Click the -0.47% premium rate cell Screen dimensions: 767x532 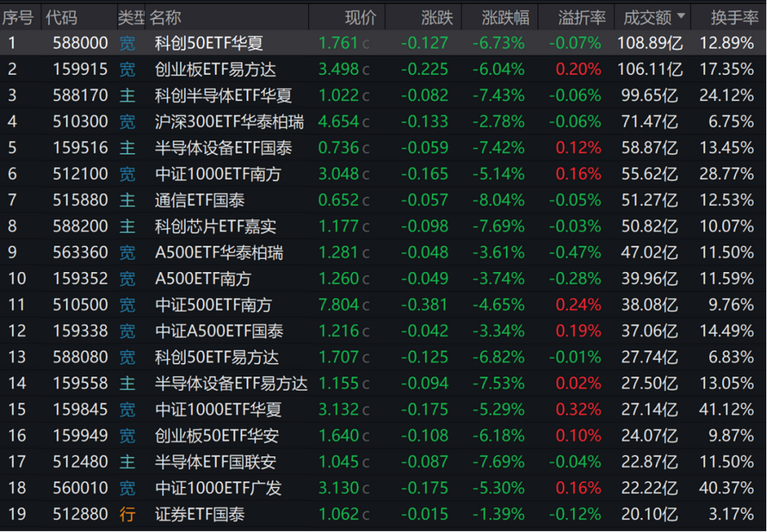(574, 252)
